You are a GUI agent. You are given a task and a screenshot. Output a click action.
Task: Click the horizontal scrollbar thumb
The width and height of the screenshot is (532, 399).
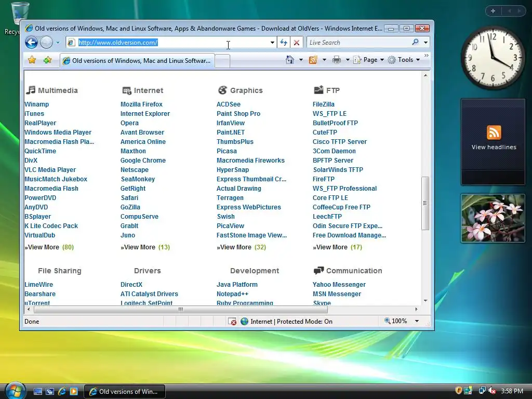point(180,309)
